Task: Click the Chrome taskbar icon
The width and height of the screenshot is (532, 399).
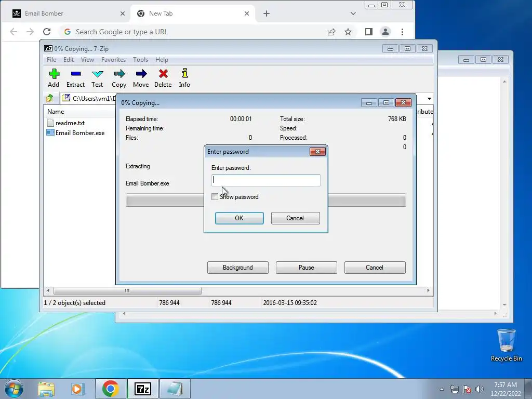Action: (110, 389)
